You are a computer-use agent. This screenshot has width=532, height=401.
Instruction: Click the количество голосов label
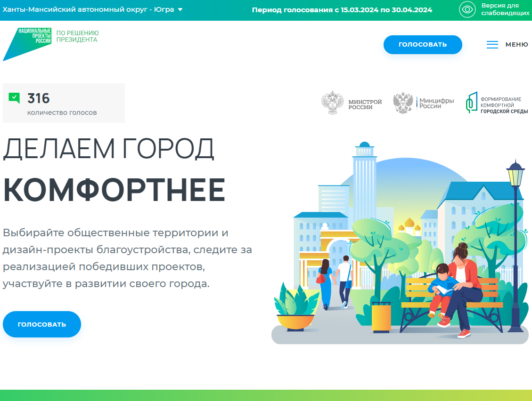click(x=62, y=112)
